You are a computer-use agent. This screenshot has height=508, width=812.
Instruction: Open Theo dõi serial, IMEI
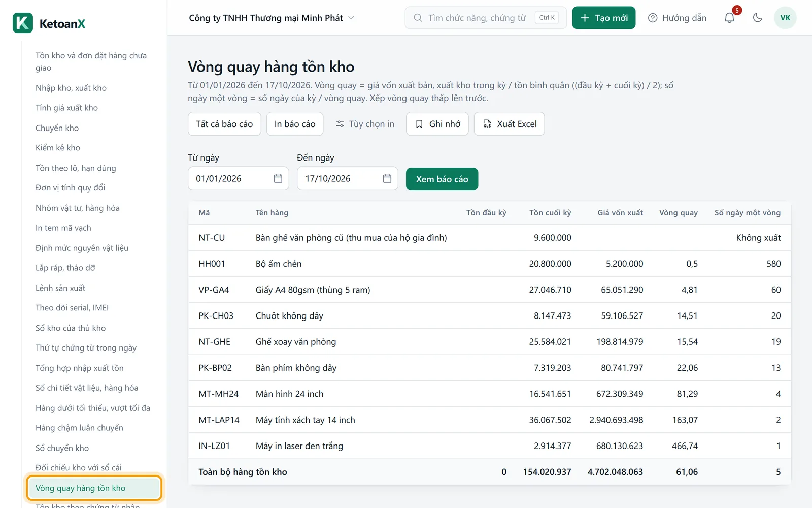tap(72, 308)
